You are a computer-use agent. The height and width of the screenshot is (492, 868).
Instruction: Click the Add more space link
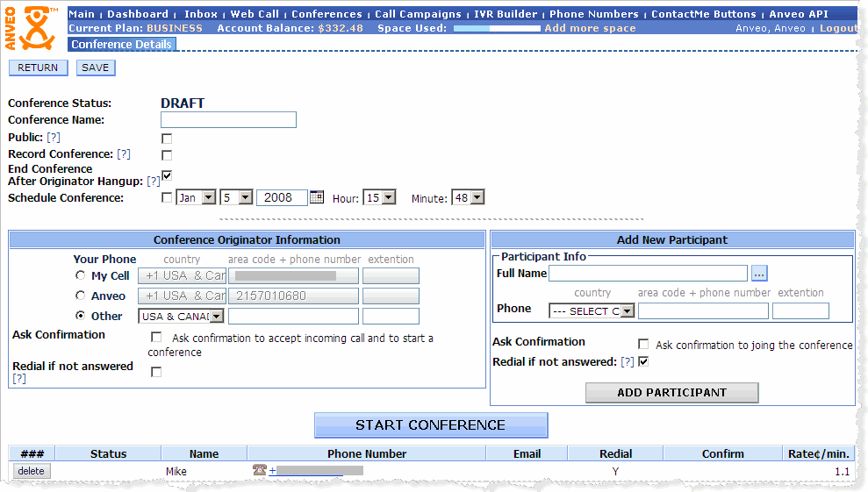[590, 28]
